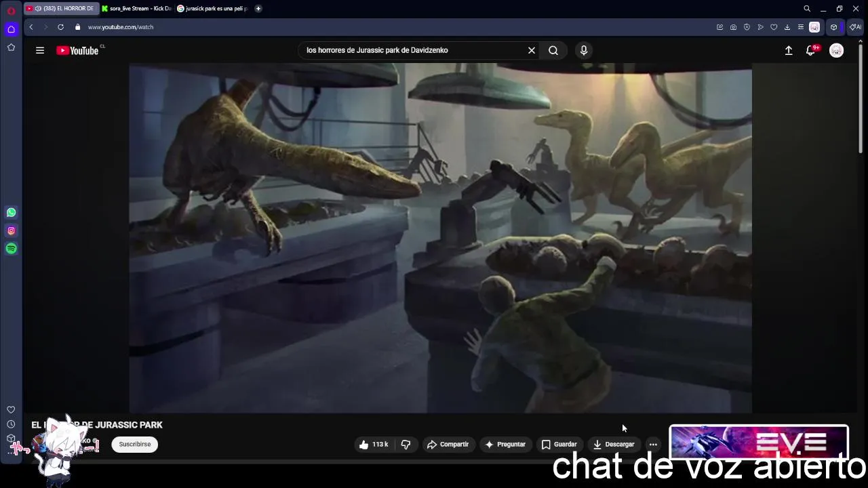The width and height of the screenshot is (868, 488).
Task: Clear the YouTube search text
Action: point(532,50)
